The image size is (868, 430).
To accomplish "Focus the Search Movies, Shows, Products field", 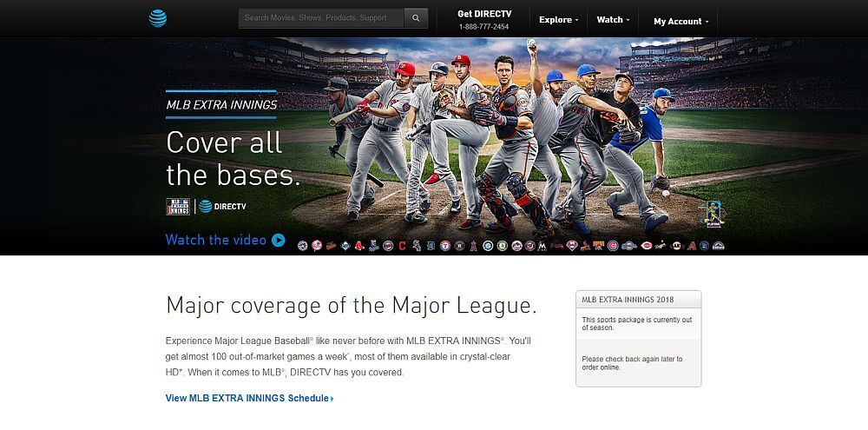I will click(321, 17).
